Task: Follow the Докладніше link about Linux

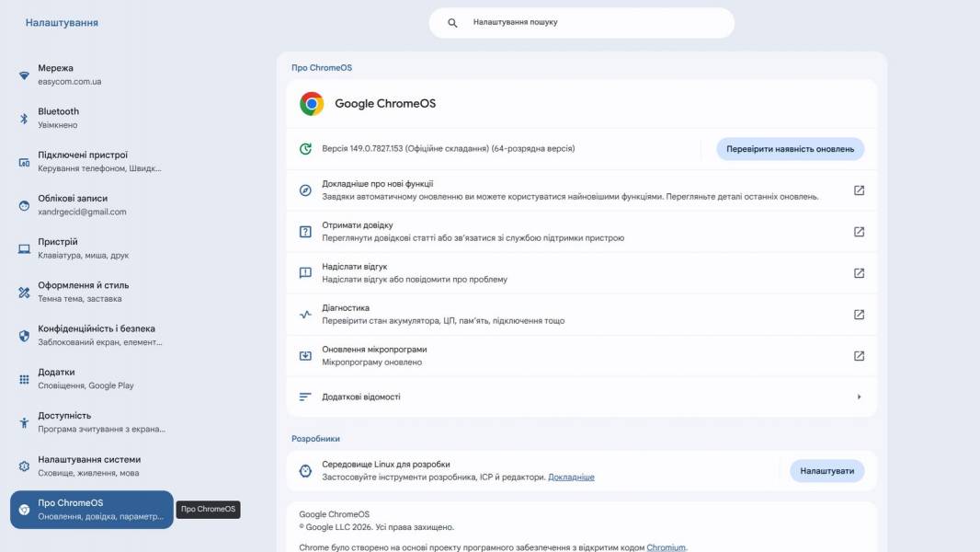Action: [571, 477]
